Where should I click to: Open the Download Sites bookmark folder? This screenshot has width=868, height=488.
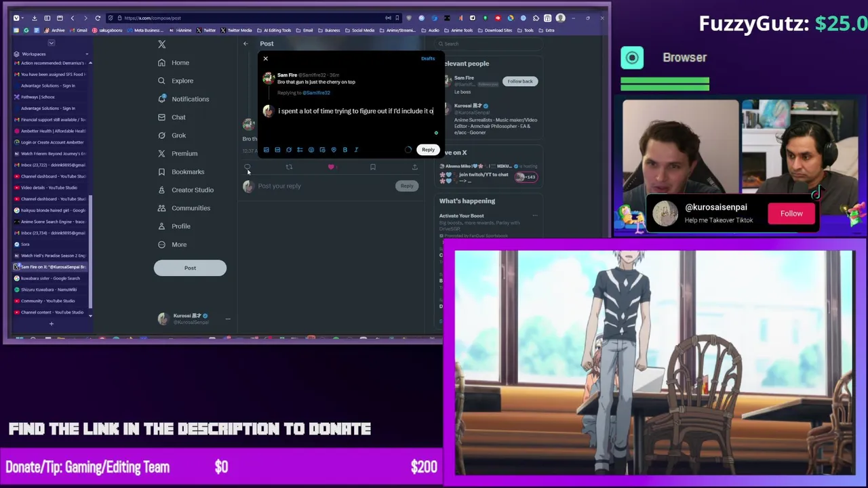coord(496,30)
